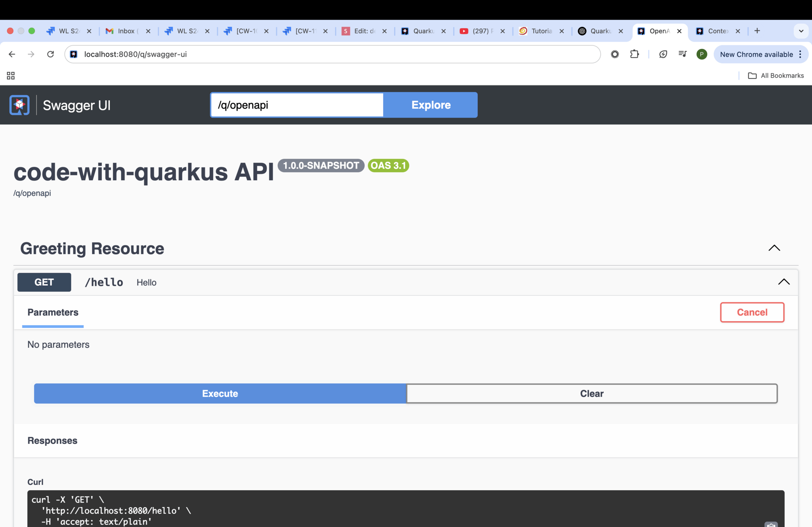The height and width of the screenshot is (527, 812).
Task: Click the profile avatar P icon
Action: click(701, 54)
